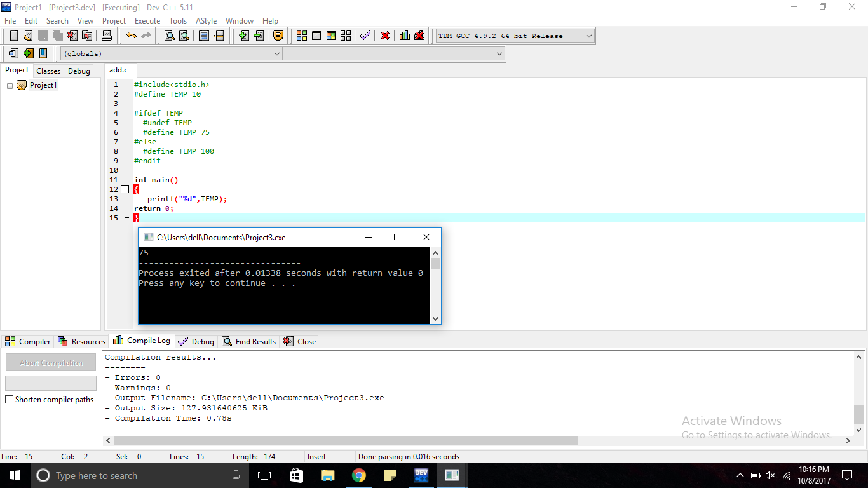Select the Compile icon on the toolbar

click(301, 36)
